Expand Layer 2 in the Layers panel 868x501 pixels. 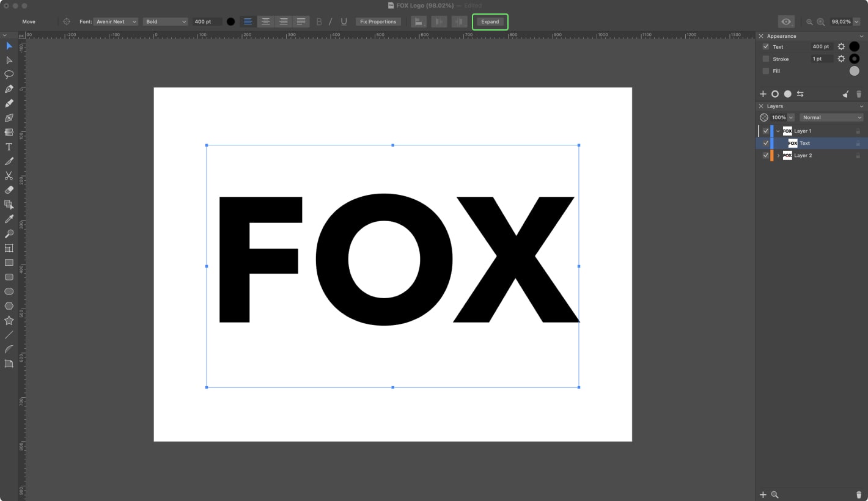coord(778,155)
